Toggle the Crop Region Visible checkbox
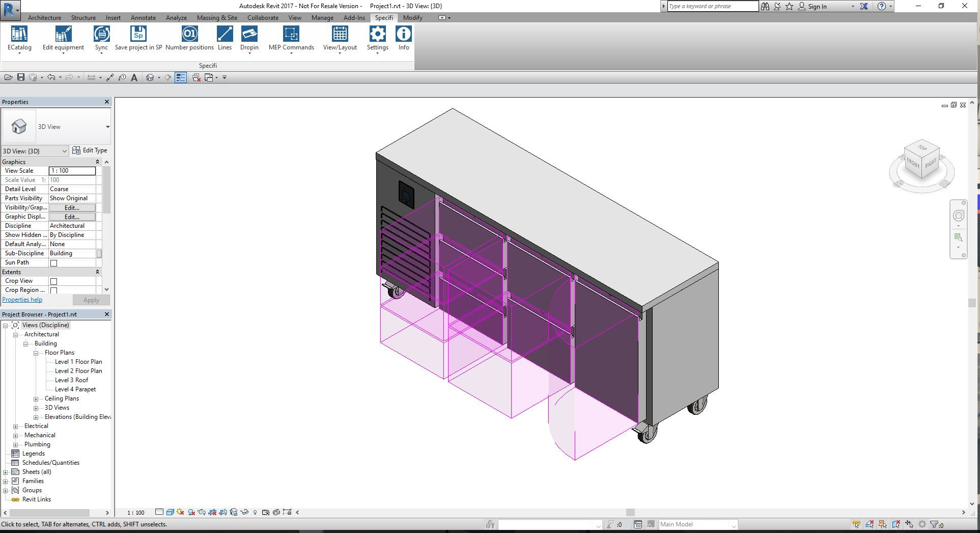Viewport: 980px width, 533px height. (54, 290)
